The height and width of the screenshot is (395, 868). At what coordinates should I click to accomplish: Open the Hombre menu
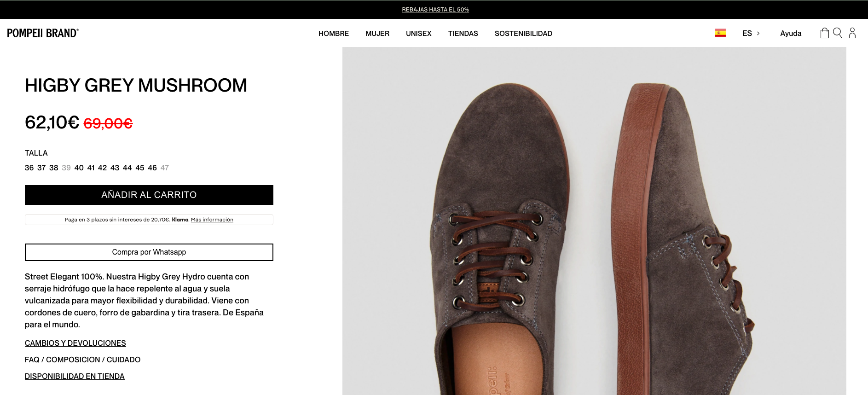(x=334, y=33)
